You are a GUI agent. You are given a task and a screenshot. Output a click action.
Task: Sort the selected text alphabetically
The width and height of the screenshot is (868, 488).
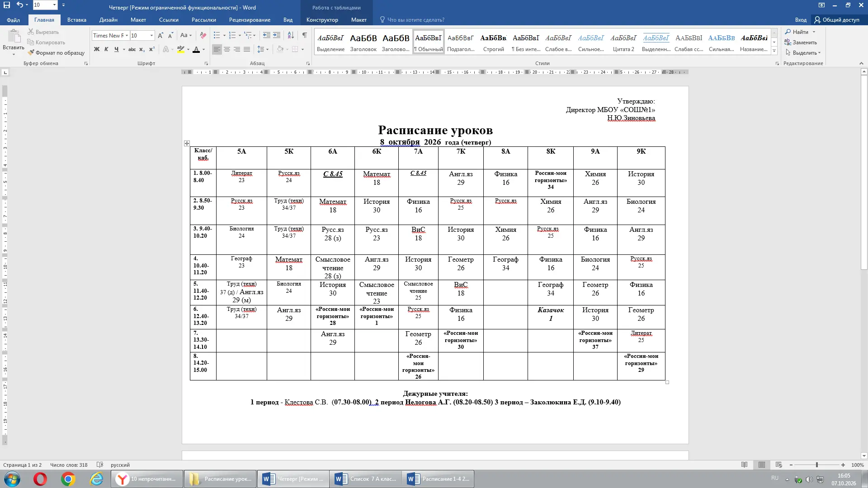click(291, 35)
